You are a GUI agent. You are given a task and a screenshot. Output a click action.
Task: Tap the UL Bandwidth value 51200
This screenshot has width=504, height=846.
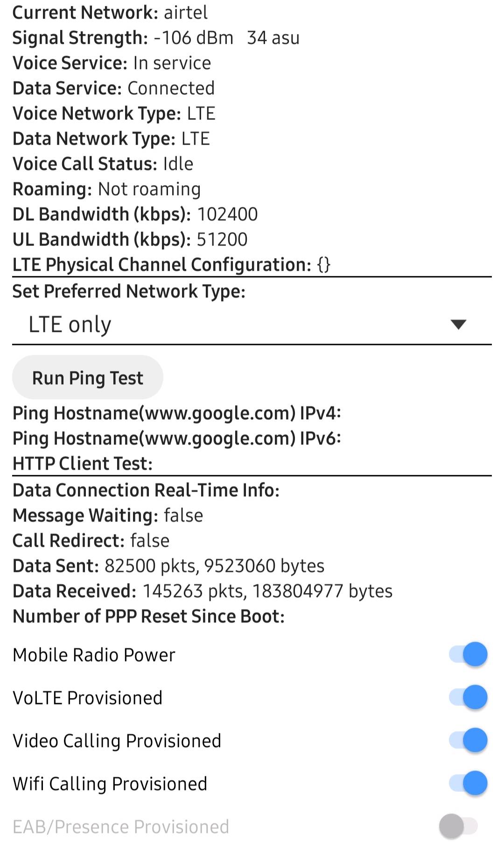(x=222, y=240)
